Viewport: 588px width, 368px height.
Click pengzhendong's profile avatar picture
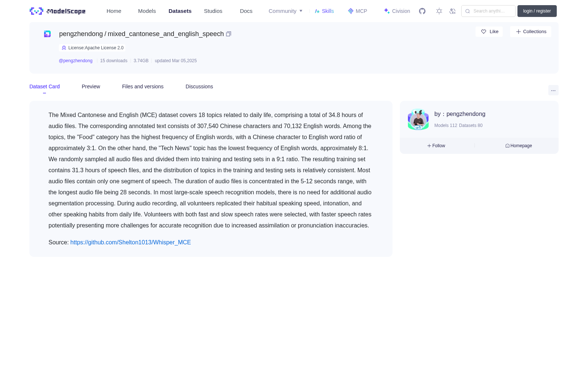click(418, 119)
